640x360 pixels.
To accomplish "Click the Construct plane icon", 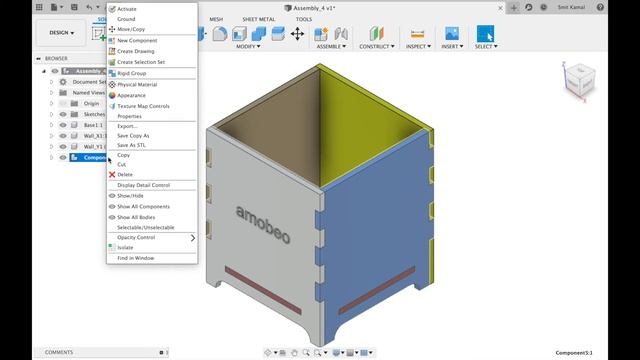I will [377, 34].
